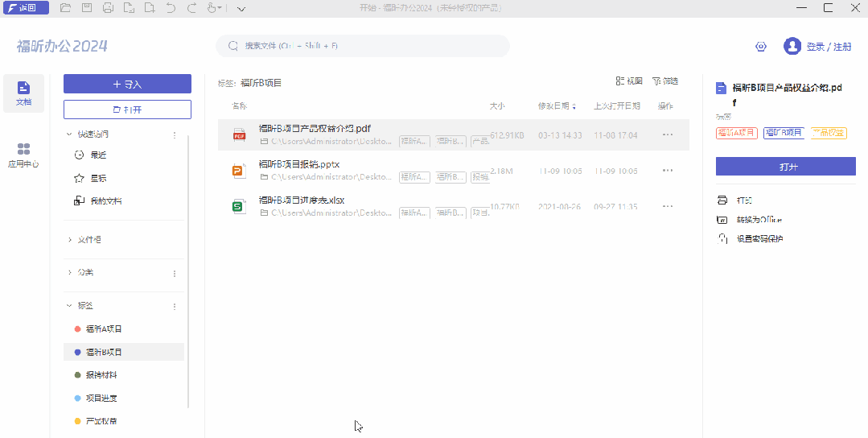Click the folder path icon in pptx row
The image size is (868, 438).
(264, 177)
